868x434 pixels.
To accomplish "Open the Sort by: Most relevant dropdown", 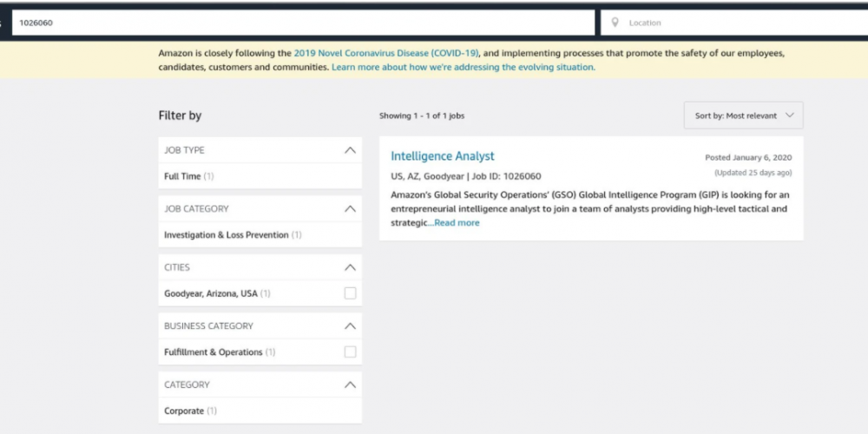I will 744,115.
